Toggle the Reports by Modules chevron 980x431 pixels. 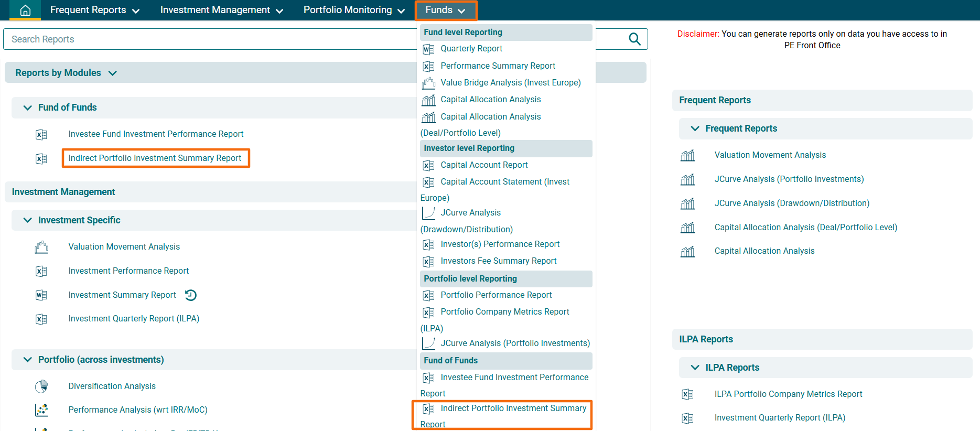coord(112,73)
